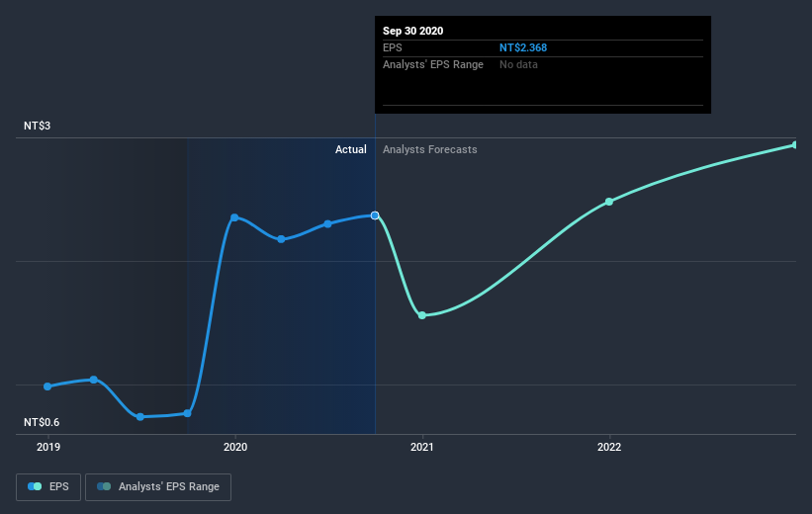Select the highlighted Sep 30 2020 data point
This screenshot has width=812, height=514.
375,215
